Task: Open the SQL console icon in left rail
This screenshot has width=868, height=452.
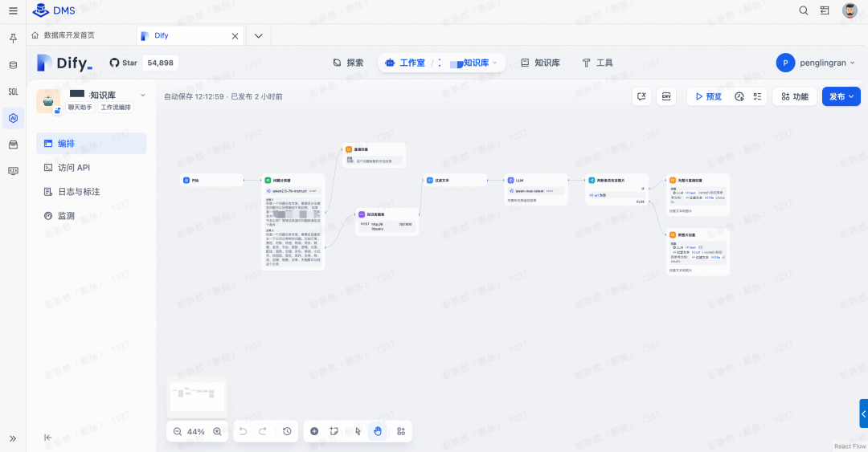Action: (x=14, y=92)
